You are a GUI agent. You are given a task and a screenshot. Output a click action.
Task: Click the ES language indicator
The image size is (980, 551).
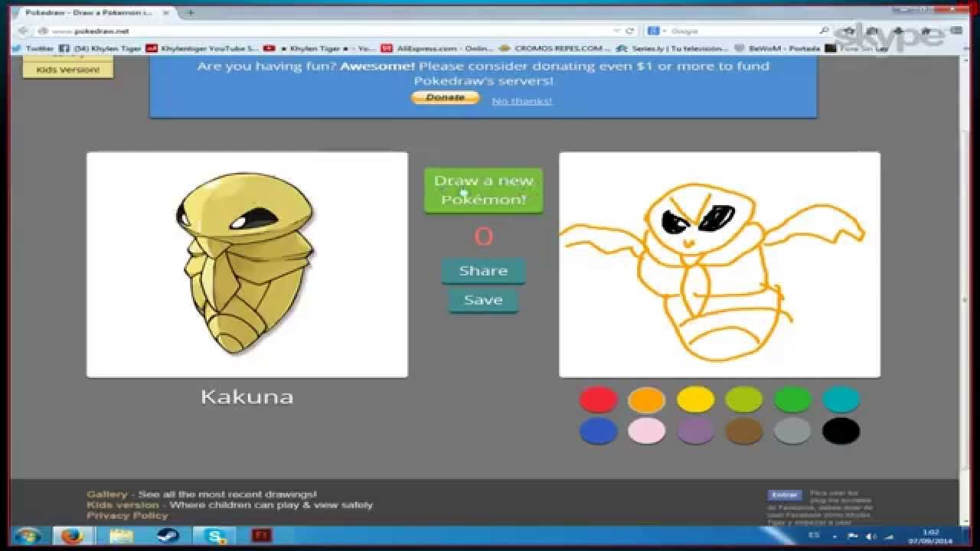pyautogui.click(x=813, y=535)
